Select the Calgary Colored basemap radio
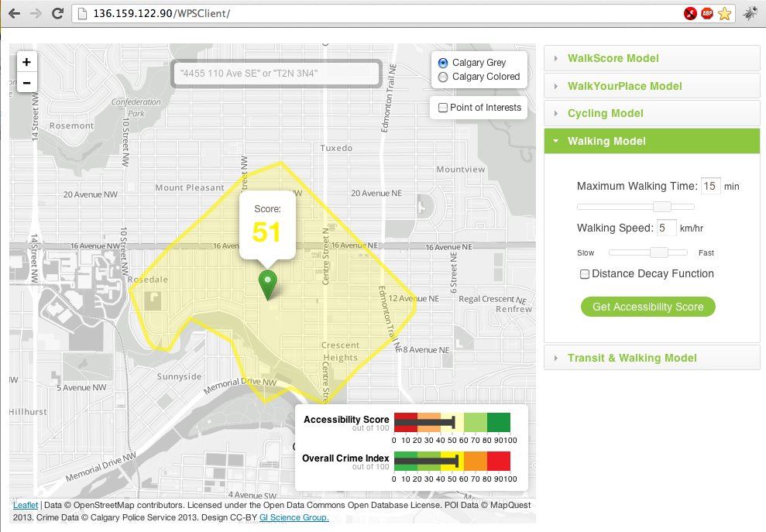 pyautogui.click(x=443, y=77)
